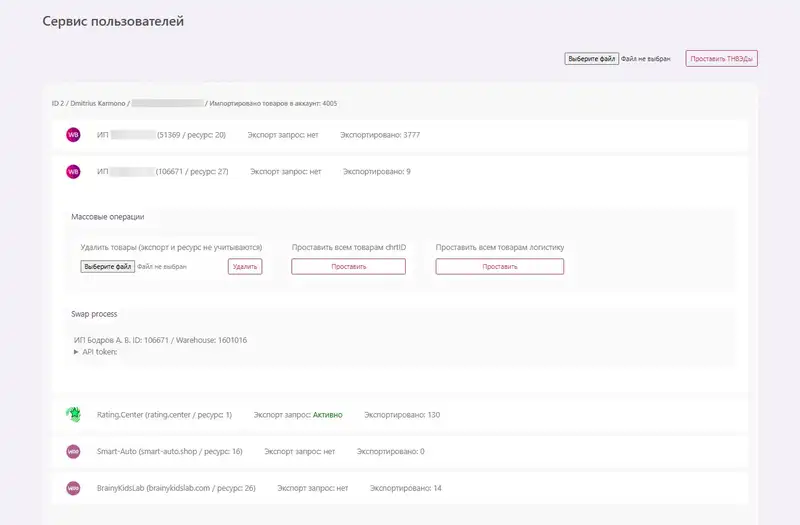The image size is (800, 525).
Task: Click Файл не выбран in Массовые операции
Action: point(162,266)
